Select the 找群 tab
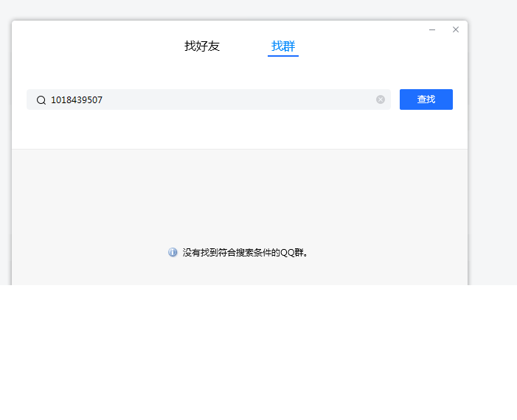 [x=283, y=46]
